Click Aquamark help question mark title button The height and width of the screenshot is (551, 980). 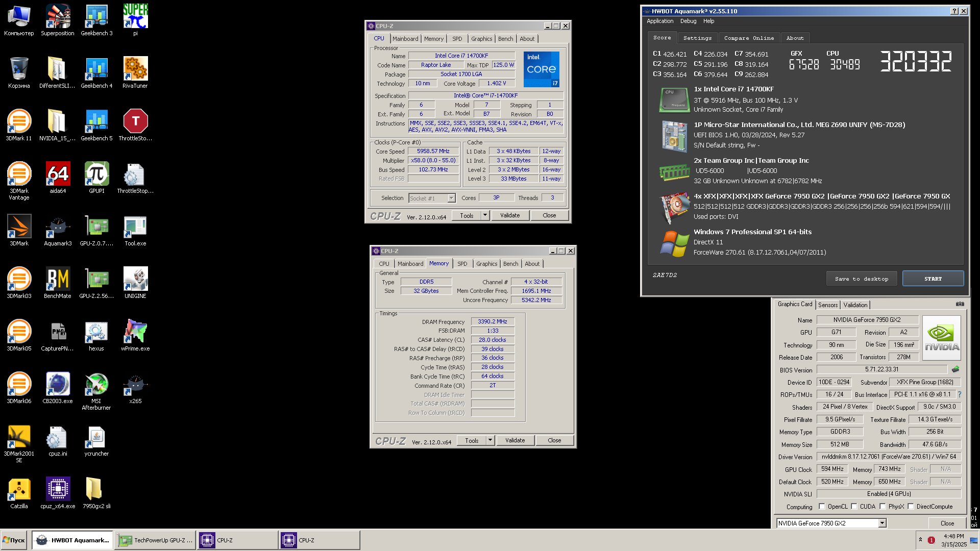click(x=954, y=11)
